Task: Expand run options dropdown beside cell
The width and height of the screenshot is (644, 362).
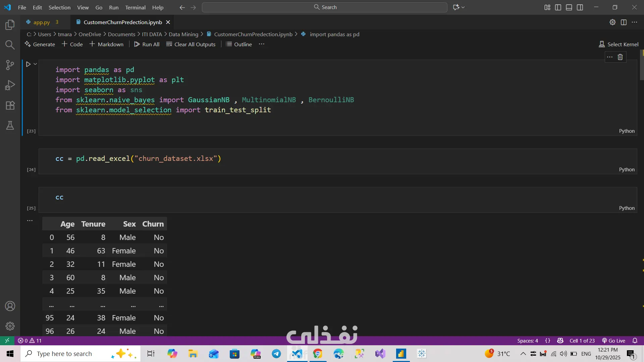Action: click(35, 64)
